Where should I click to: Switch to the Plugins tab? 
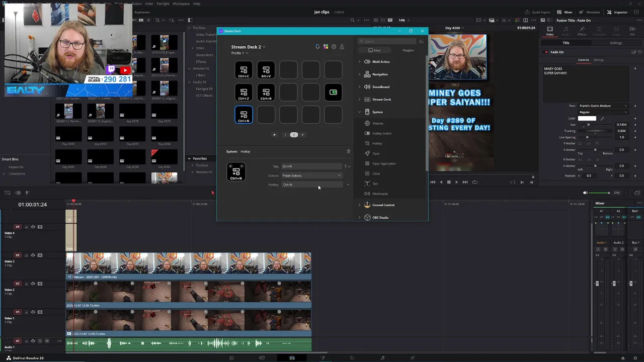[408, 50]
